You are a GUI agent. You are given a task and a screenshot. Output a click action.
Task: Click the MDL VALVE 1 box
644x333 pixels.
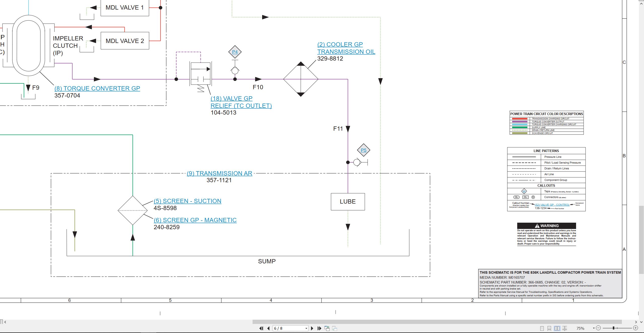pyautogui.click(x=125, y=8)
